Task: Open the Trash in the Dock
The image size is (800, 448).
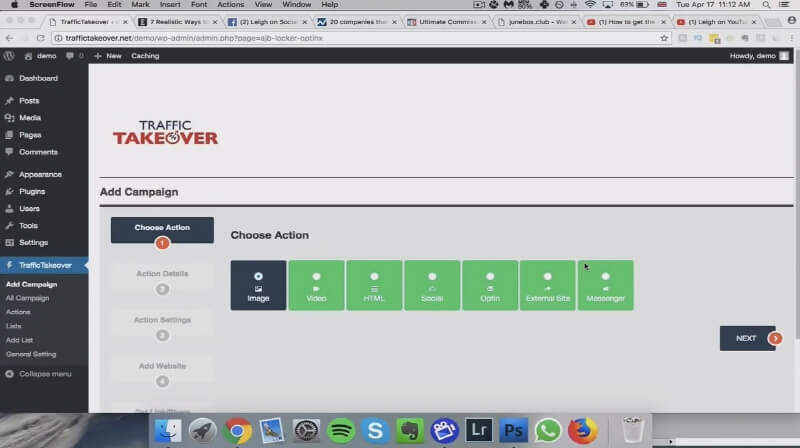Action: pyautogui.click(x=633, y=431)
